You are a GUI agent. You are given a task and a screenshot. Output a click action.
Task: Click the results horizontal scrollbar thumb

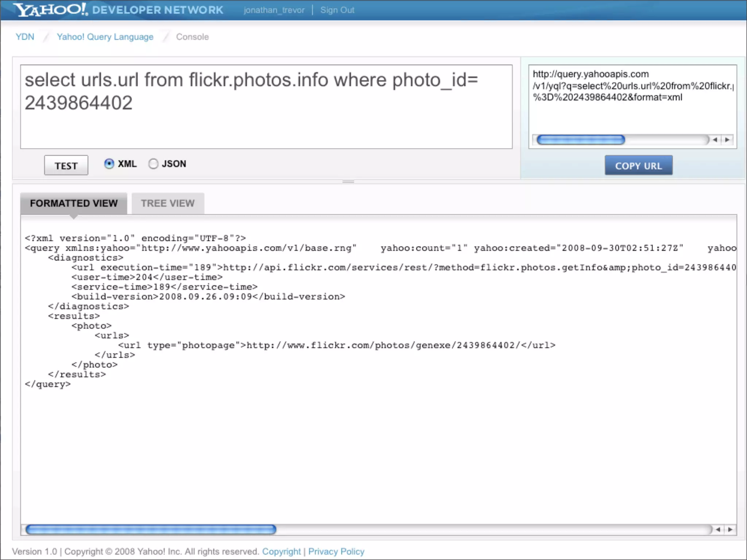[151, 529]
